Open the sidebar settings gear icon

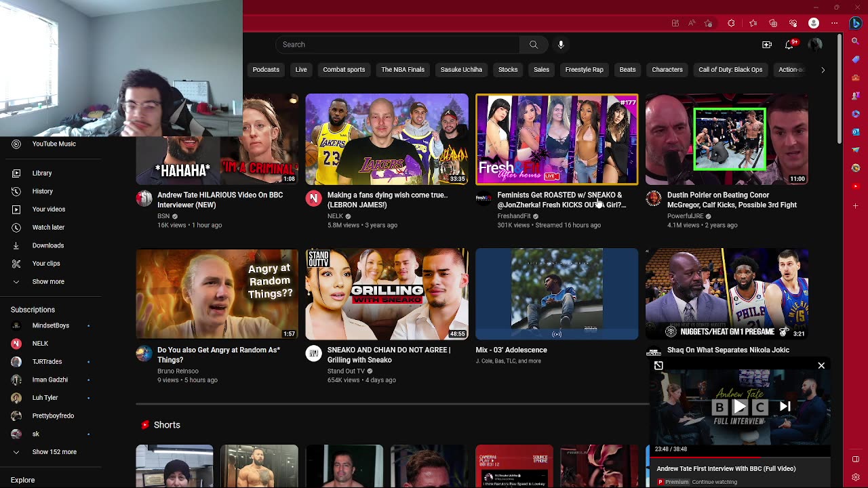[x=856, y=477]
